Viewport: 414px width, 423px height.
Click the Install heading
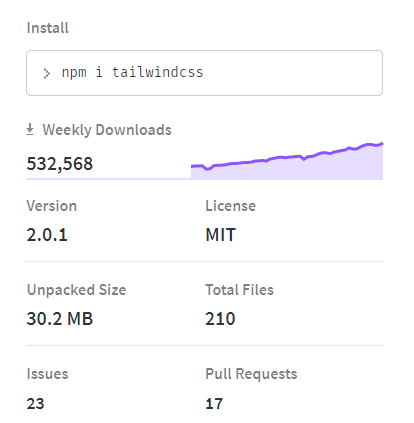pyautogui.click(x=47, y=28)
